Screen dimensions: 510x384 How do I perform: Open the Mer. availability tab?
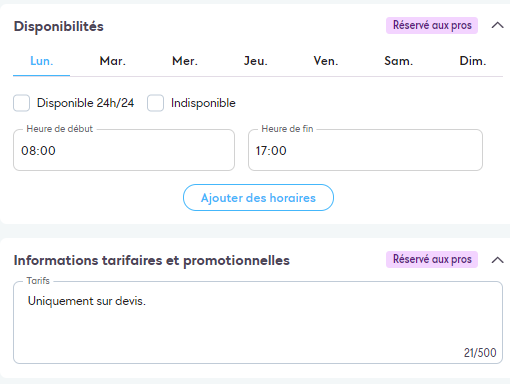point(185,61)
